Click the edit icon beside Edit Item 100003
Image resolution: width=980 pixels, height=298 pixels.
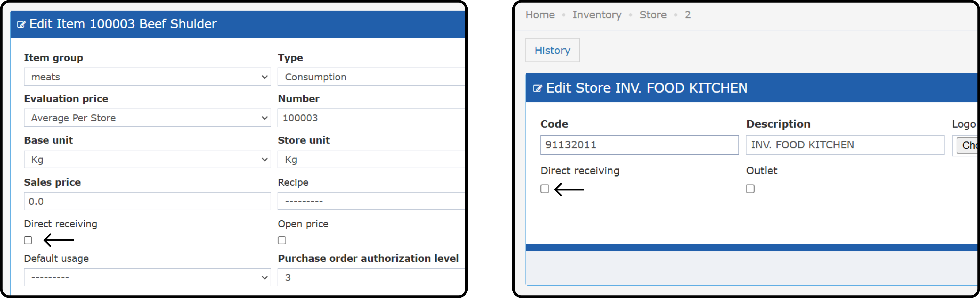[x=21, y=24]
